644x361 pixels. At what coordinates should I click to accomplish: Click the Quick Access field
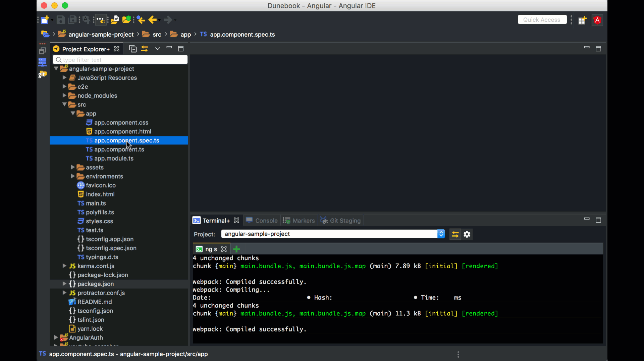point(542,20)
